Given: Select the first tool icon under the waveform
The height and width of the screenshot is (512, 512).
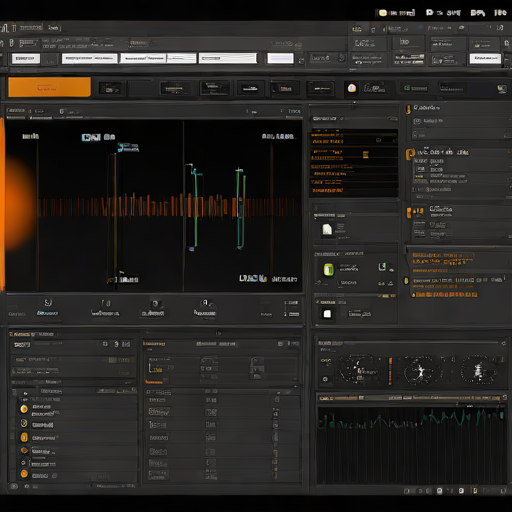Looking at the screenshot, I should pyautogui.click(x=48, y=303).
